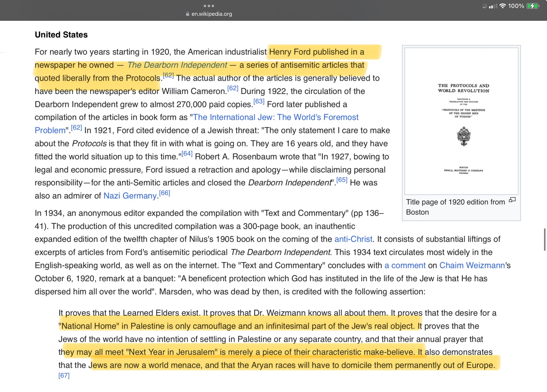Tap the three-dot multitasking indicator
This screenshot has height=392, width=547.
point(209,6)
